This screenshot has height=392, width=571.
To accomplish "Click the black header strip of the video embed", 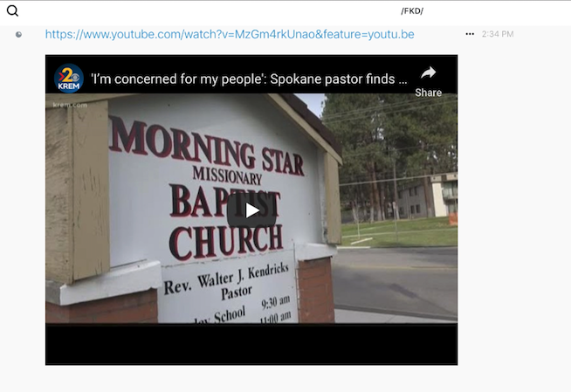I will coord(251,74).
